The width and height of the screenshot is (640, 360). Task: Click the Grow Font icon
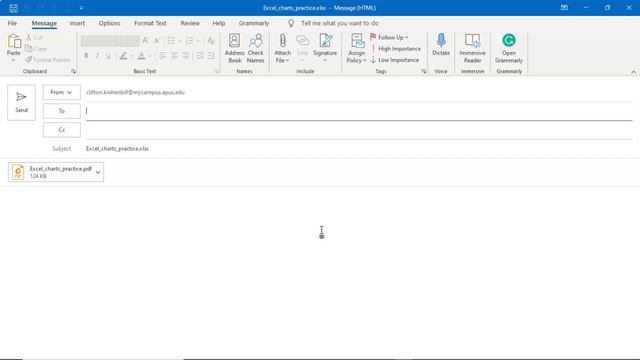click(x=145, y=40)
